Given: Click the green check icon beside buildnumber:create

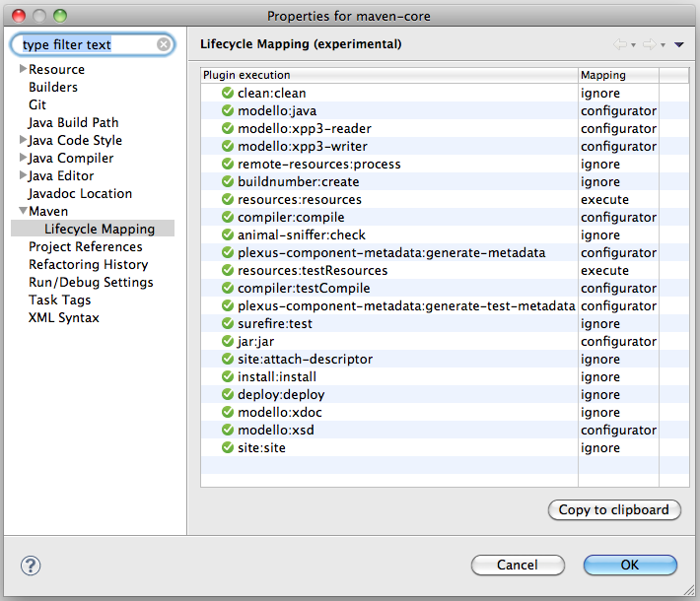Looking at the screenshot, I should 228,181.
